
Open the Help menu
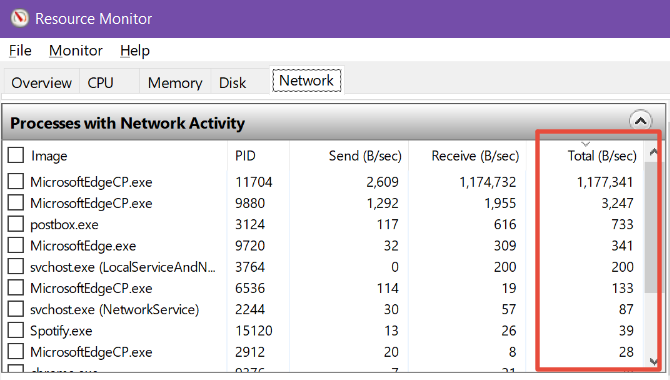click(135, 50)
